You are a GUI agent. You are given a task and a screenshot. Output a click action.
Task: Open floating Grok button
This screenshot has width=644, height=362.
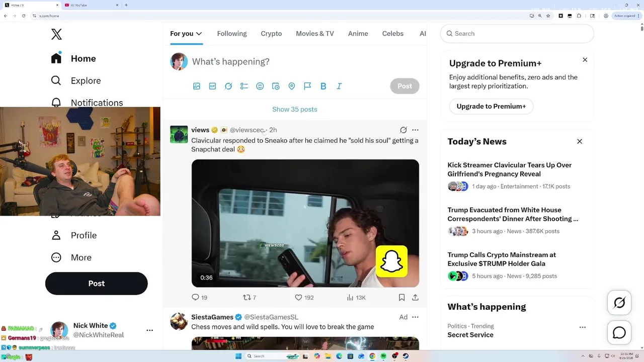pos(619,303)
